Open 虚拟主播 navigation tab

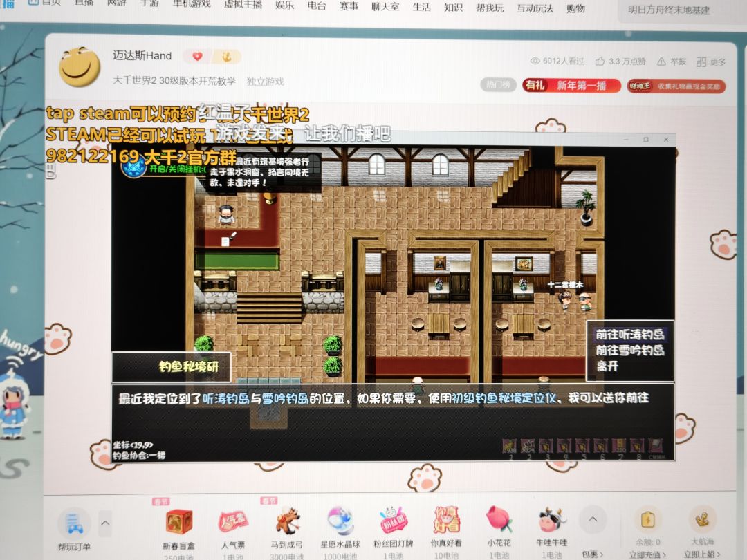pyautogui.click(x=243, y=4)
